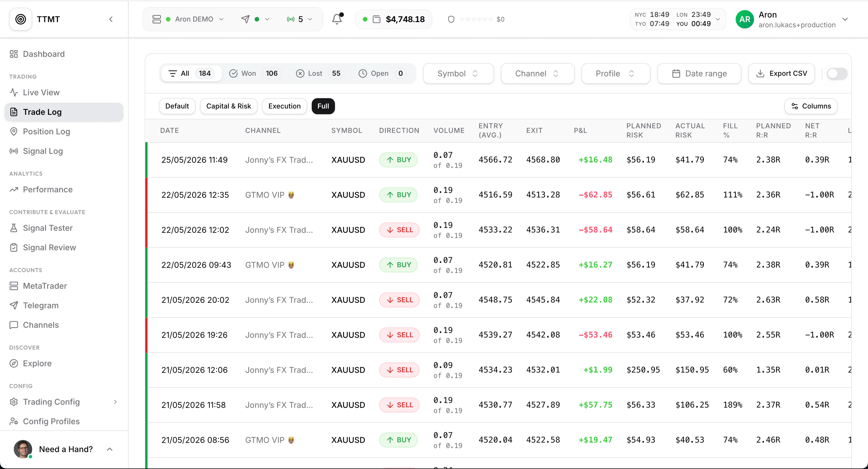Click the support person avatar photo
Image resolution: width=868 pixels, height=469 pixels.
(x=23, y=449)
